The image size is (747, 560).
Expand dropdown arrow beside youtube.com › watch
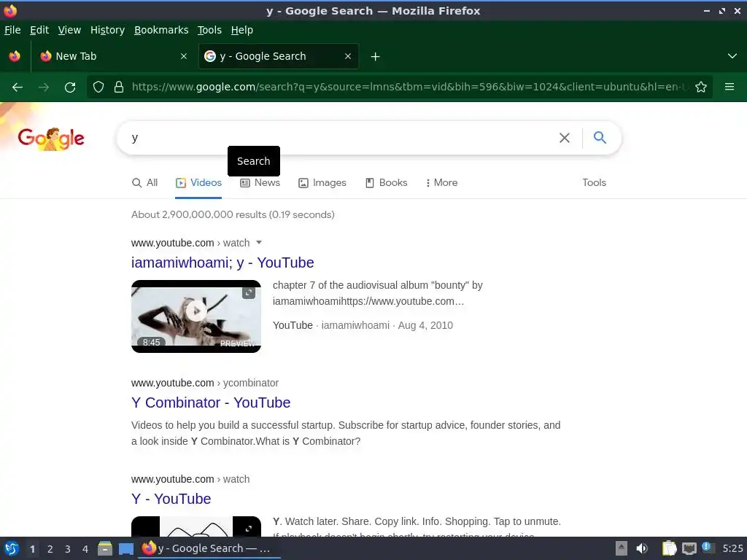(x=259, y=242)
